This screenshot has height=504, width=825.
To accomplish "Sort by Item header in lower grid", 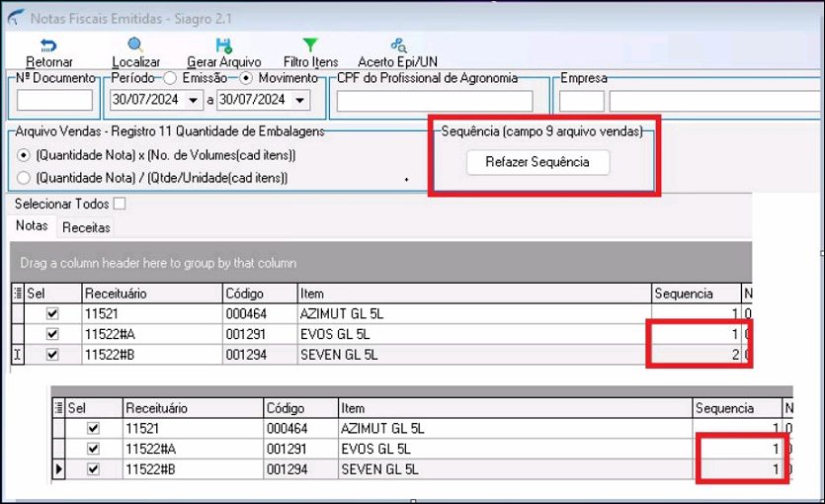I will [x=515, y=408].
